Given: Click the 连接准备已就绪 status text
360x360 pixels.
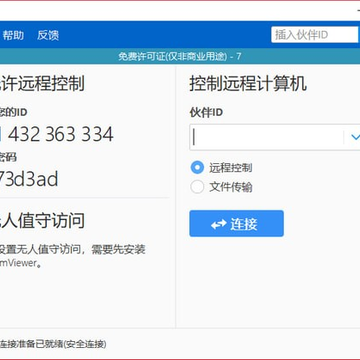Looking at the screenshot, I should pos(53,344).
